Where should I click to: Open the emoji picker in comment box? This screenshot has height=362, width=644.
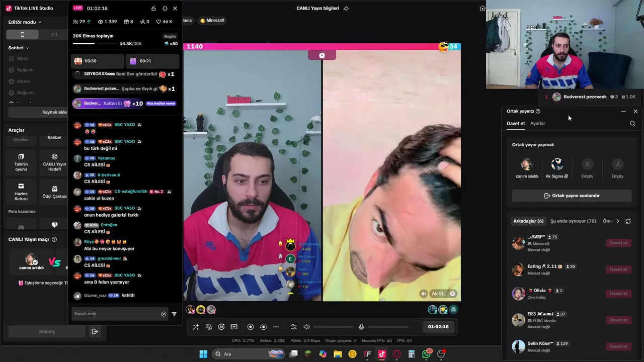click(164, 314)
